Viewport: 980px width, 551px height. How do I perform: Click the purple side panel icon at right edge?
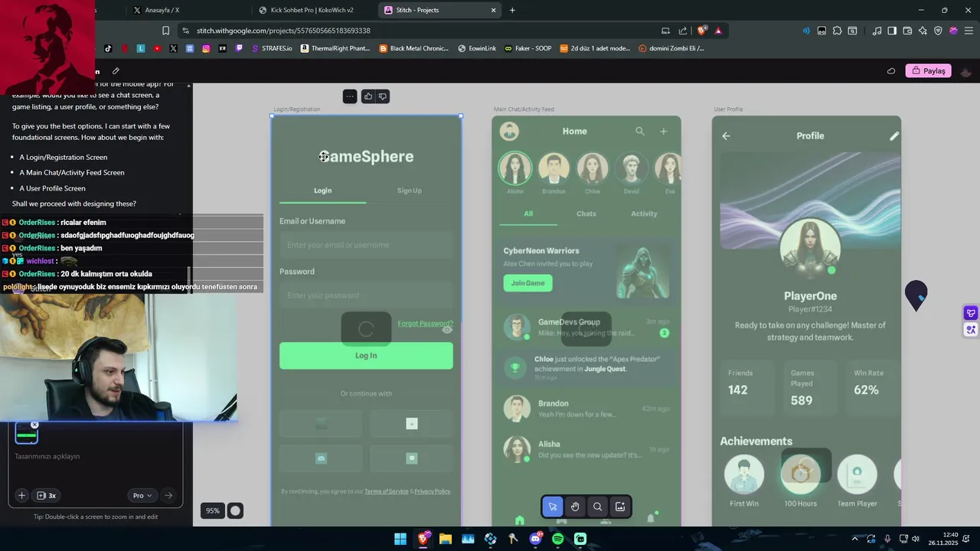coord(971,313)
